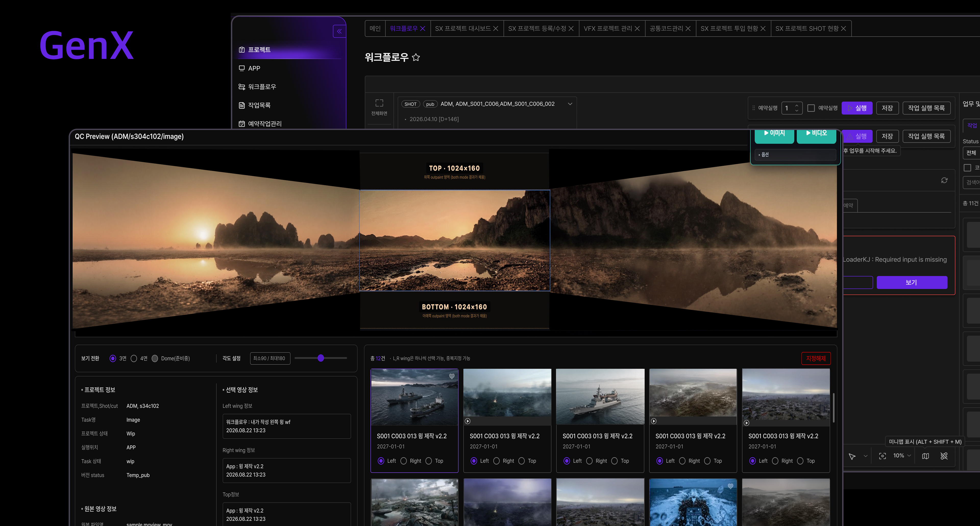The height and width of the screenshot is (526, 980).
Task: Choose Right on the dark smoky sea card
Action: [x=496, y=461]
